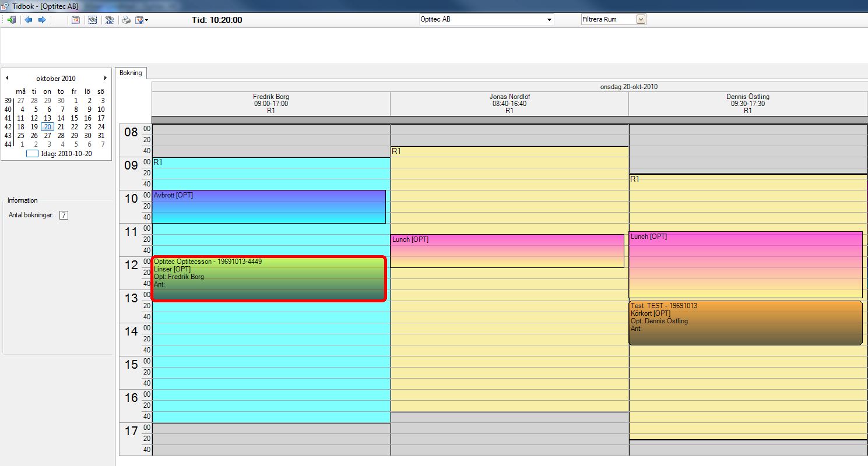The height and width of the screenshot is (466, 868).
Task: Click the exit door toolbar icon
Action: coord(11,20)
